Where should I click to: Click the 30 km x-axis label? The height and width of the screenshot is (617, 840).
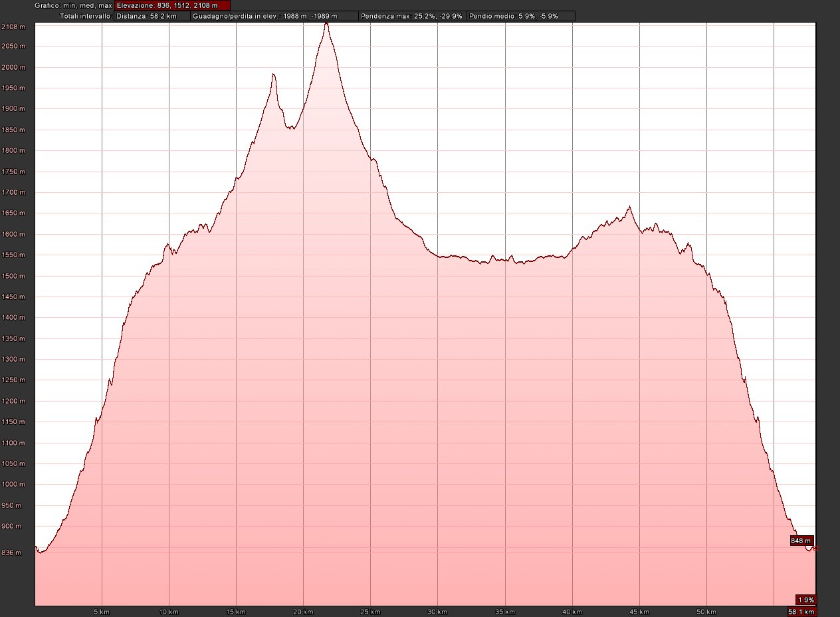click(x=437, y=612)
